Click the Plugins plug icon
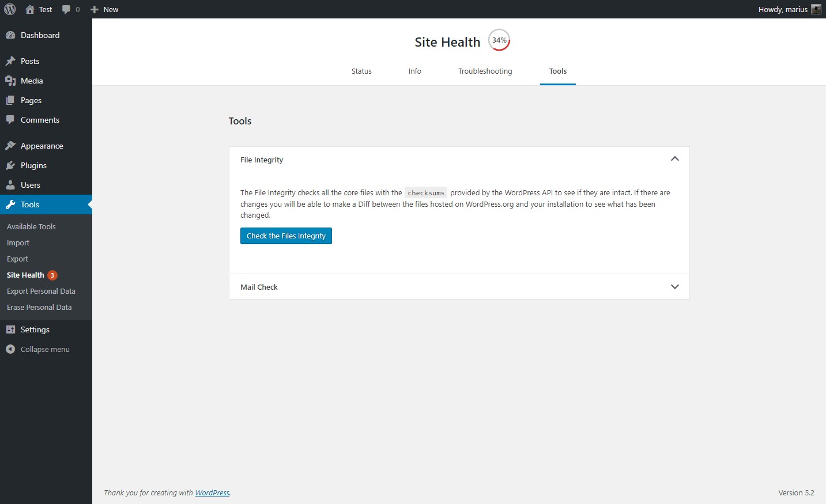826x504 pixels. 10,165
